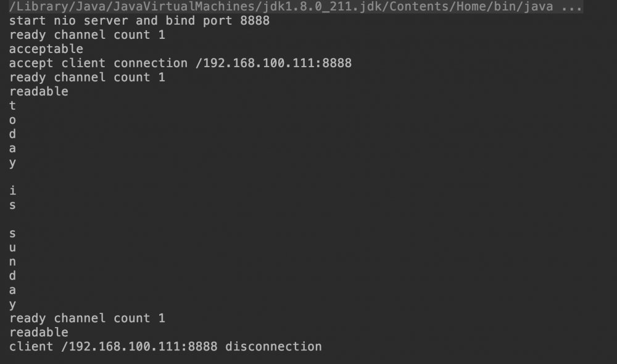This screenshot has height=364, width=617.
Task: Click the single letter 'u' line
Action: coord(12,248)
